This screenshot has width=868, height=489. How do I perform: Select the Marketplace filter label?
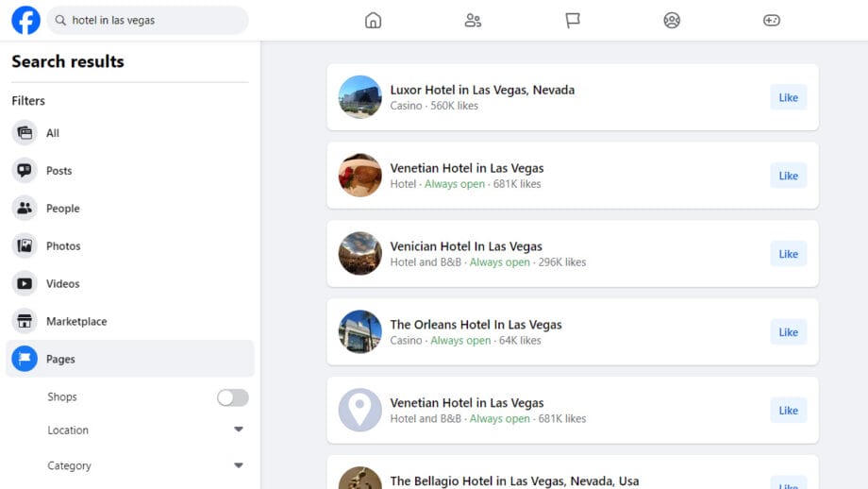tap(76, 322)
